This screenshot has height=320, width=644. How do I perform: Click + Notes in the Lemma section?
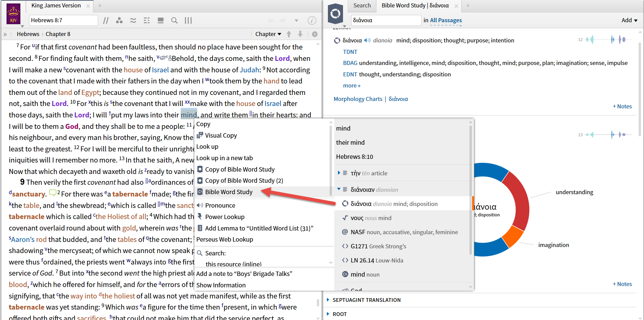pos(622,106)
